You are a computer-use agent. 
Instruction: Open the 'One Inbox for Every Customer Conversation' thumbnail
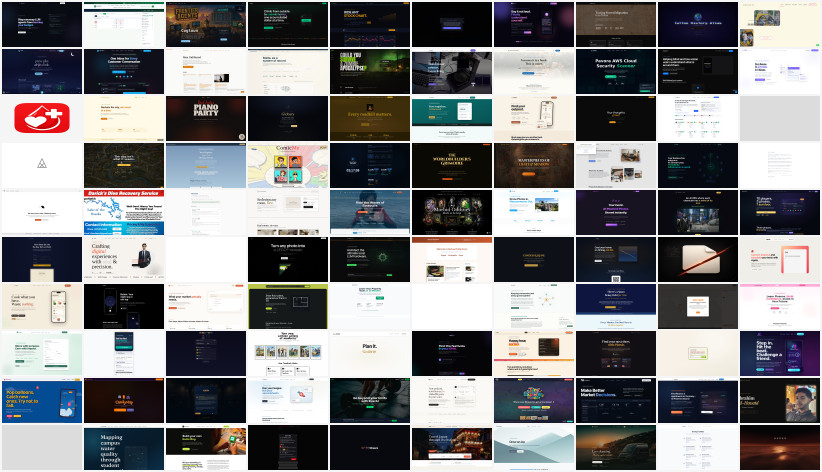(x=124, y=72)
